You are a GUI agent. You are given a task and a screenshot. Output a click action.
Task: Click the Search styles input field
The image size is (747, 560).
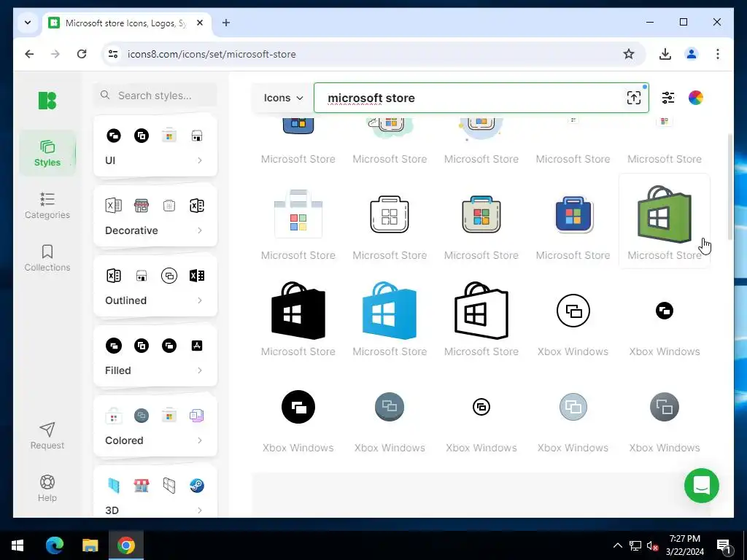pos(155,96)
